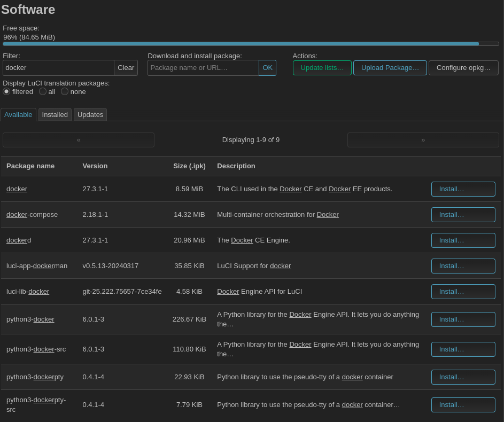Install luci-app-dockerman package
The image size is (504, 422).
tap(463, 266)
